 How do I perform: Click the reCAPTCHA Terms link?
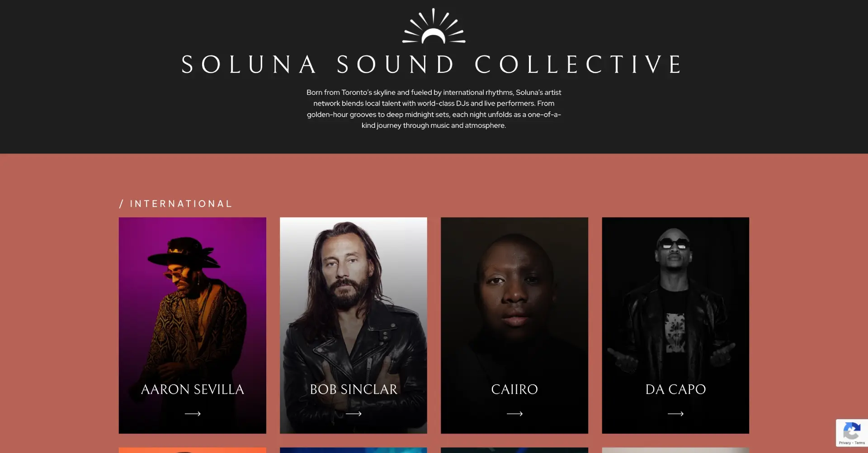860,443
